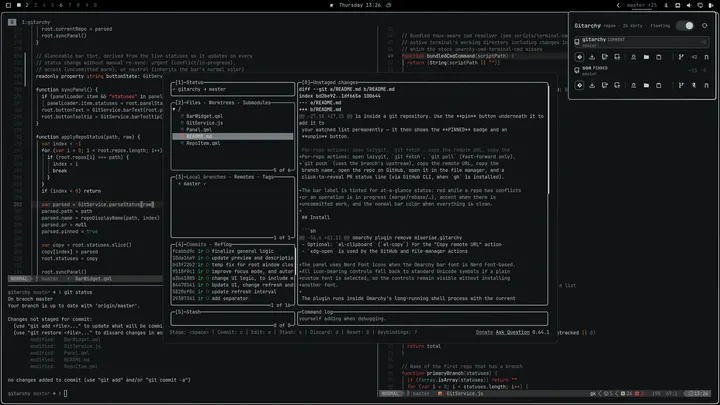Click the 'master +25' widget in top bar
720x405 pixels.
[641, 5]
